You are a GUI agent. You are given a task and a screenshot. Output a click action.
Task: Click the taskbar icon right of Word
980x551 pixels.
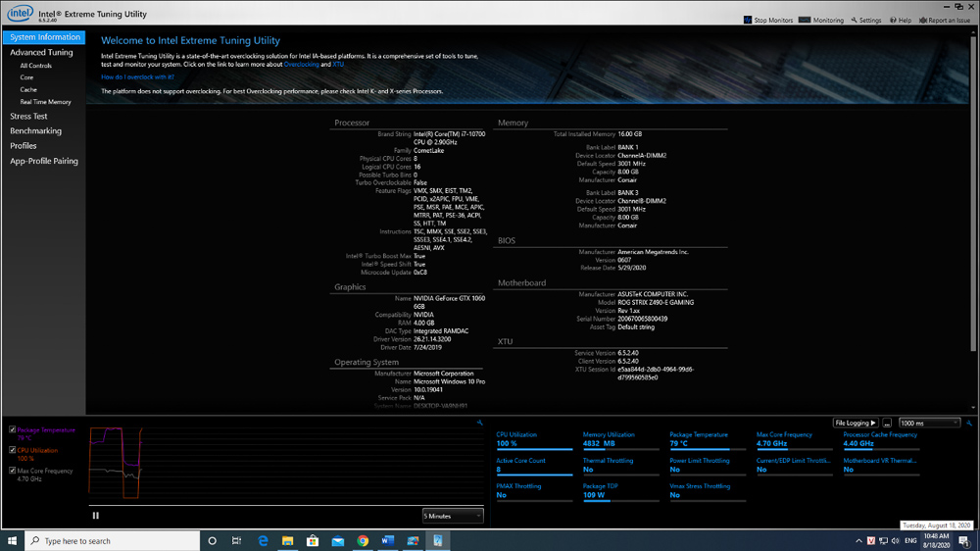tap(413, 541)
